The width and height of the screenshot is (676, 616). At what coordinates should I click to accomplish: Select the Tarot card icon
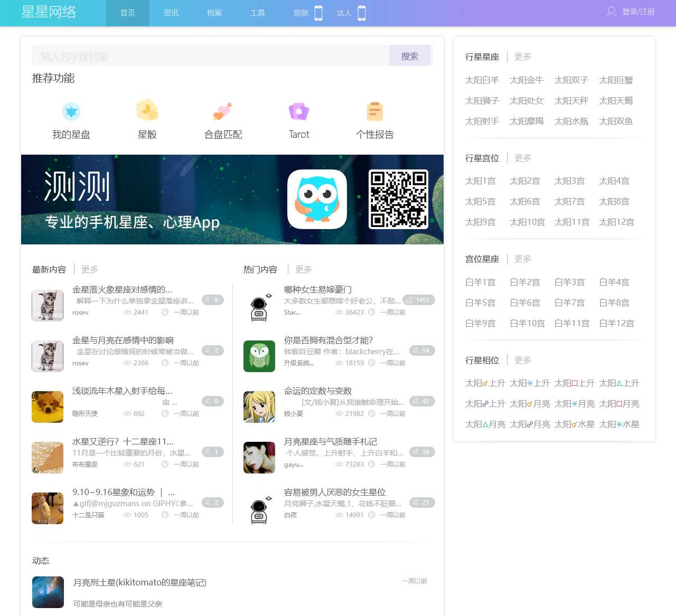[299, 111]
